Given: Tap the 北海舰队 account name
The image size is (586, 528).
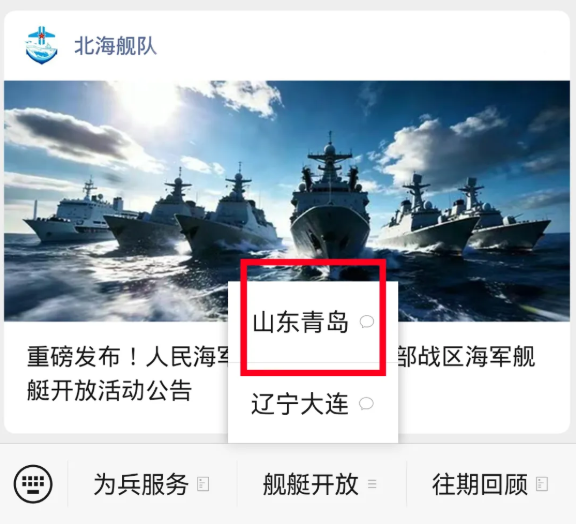Looking at the screenshot, I should [x=117, y=46].
